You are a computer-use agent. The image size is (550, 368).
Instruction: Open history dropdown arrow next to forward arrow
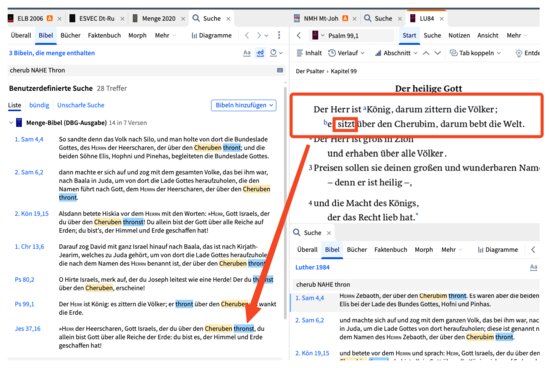click(x=267, y=35)
